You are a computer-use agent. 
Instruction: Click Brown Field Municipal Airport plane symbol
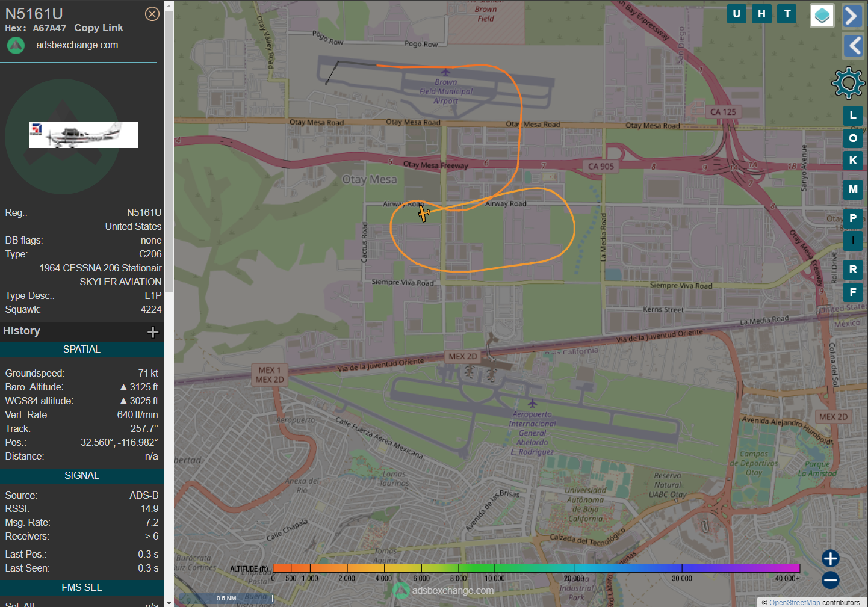point(445,72)
